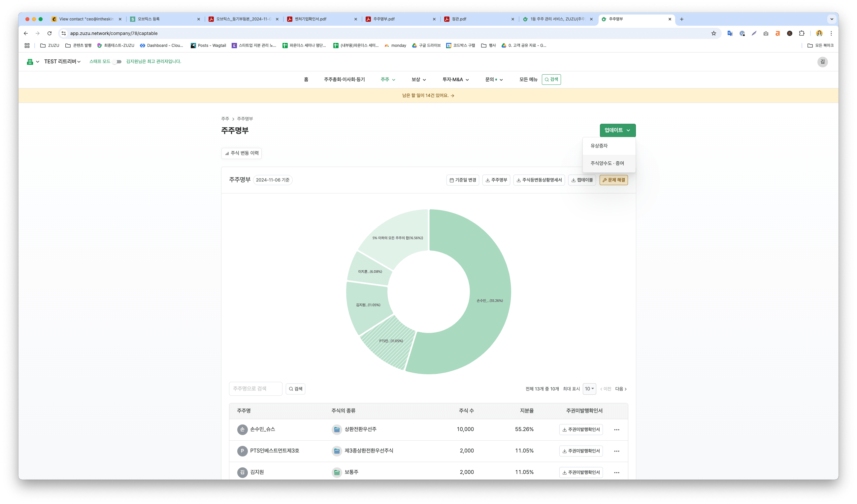Open the 남은 할 일이 14건 banner link
This screenshot has height=504, width=857.
428,95
